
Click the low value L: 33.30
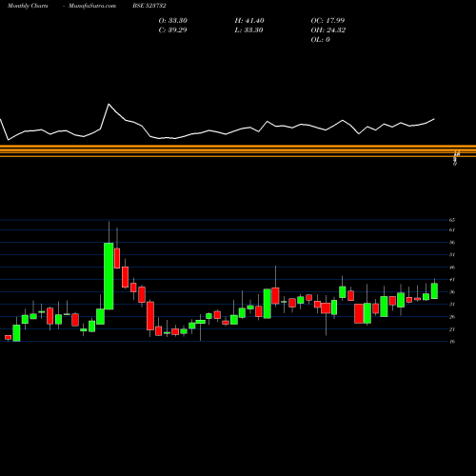(x=249, y=30)
